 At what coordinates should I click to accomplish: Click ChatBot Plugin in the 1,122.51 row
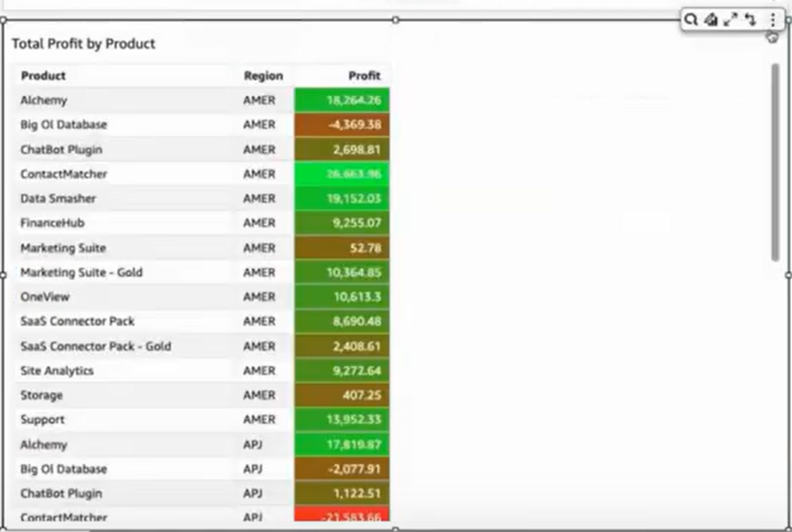coord(61,494)
